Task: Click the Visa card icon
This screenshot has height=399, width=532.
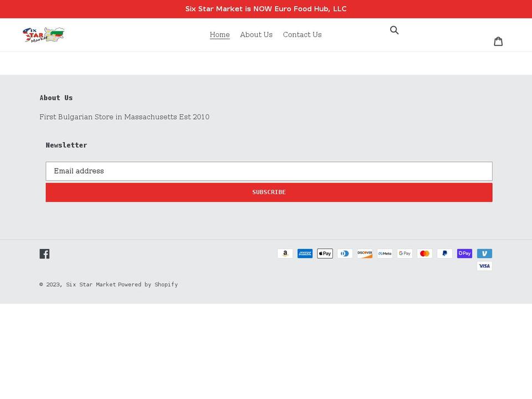Action: click(x=484, y=266)
